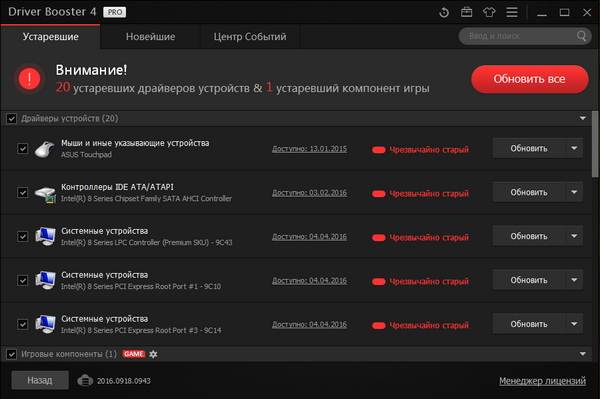Click the SATA AHCI Controller drive icon

click(x=45, y=194)
